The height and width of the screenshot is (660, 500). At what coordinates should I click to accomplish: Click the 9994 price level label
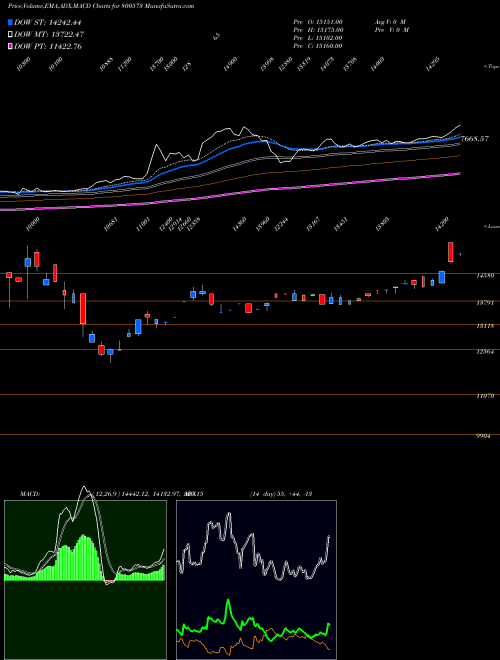click(483, 436)
